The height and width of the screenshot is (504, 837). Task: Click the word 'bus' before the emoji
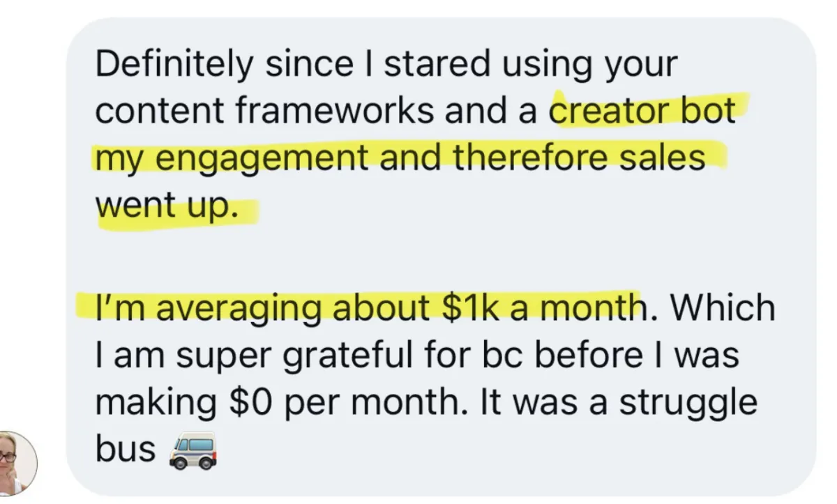(x=126, y=450)
